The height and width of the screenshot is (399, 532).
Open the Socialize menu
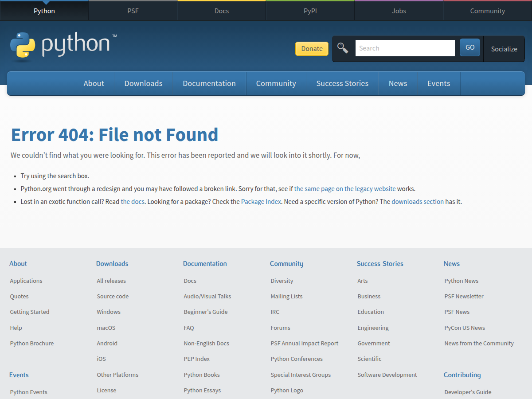coord(504,49)
